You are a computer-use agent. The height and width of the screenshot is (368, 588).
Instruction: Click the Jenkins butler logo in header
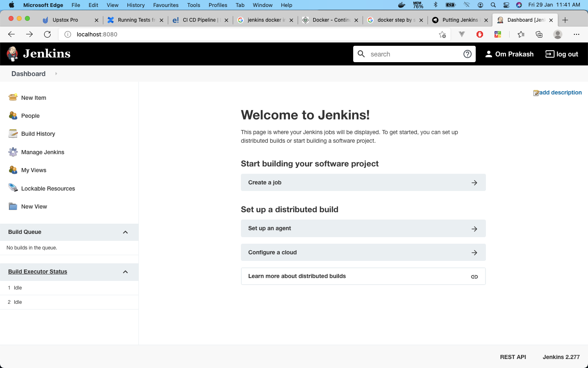pyautogui.click(x=13, y=54)
